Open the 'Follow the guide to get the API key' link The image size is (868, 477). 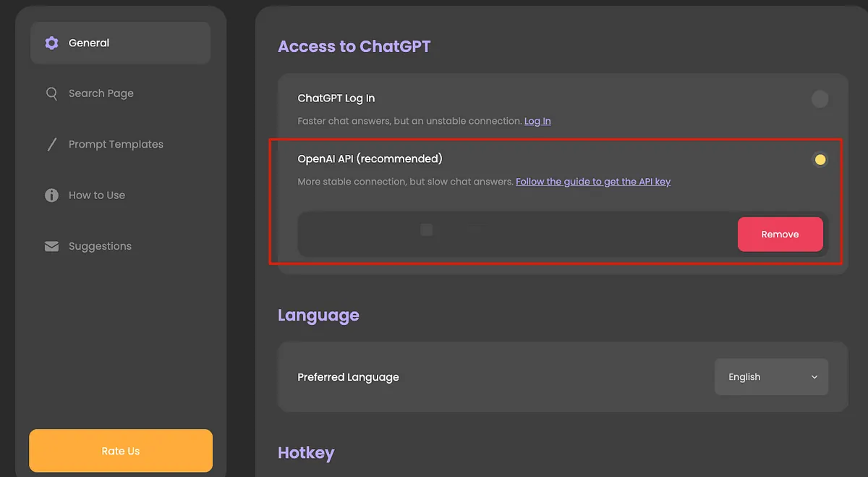click(x=593, y=182)
